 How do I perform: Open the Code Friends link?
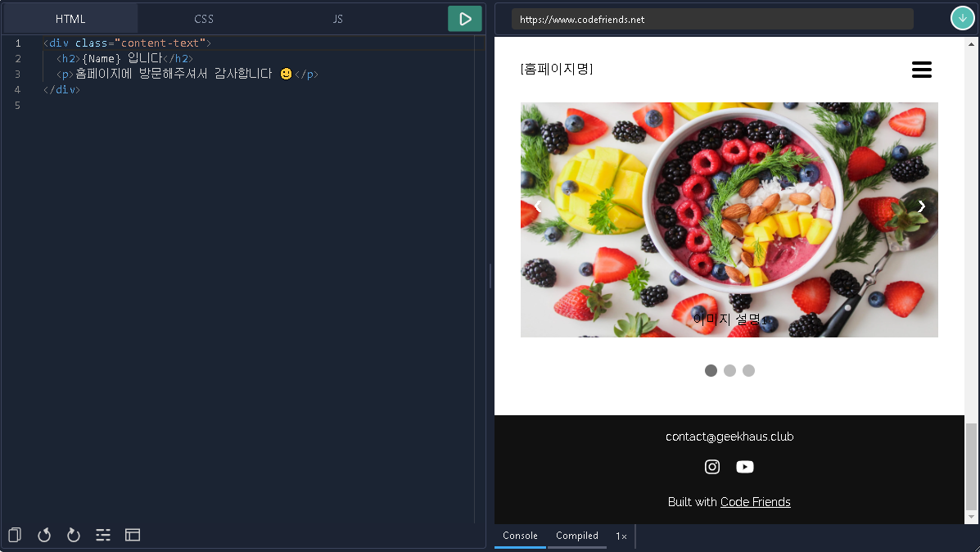pyautogui.click(x=755, y=502)
